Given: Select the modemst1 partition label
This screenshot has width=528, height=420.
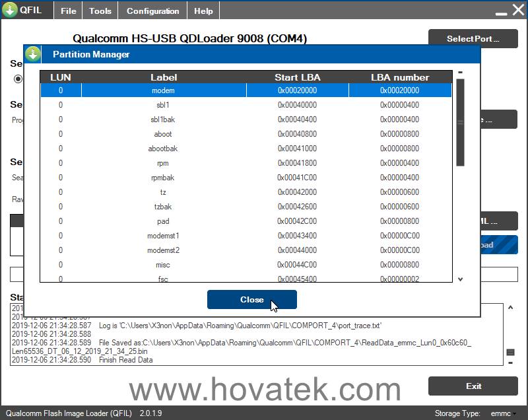Looking at the screenshot, I should point(163,236).
